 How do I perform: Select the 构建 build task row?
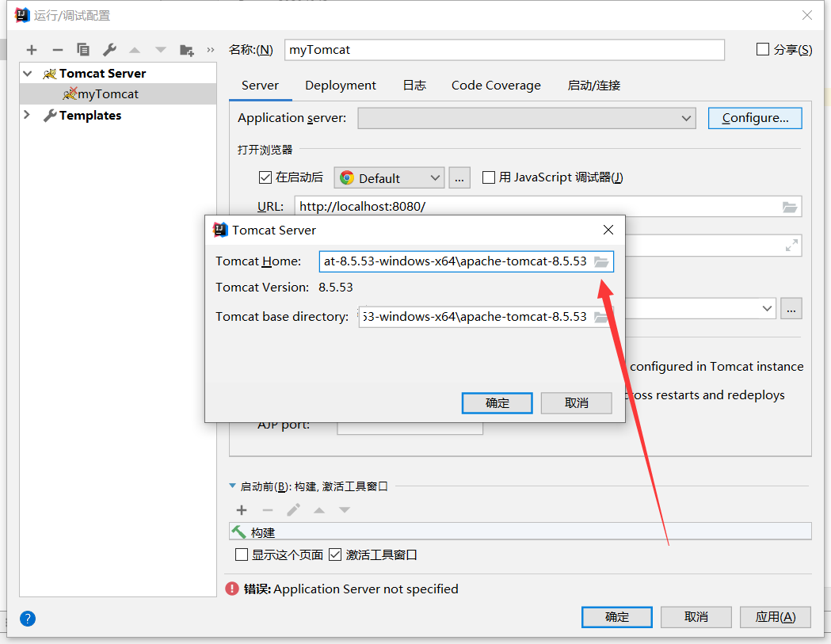pyautogui.click(x=520, y=532)
